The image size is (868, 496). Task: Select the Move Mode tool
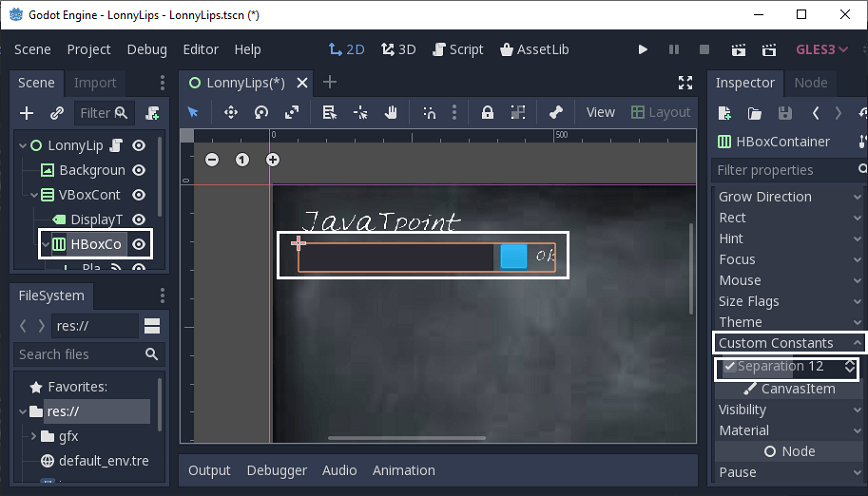pos(231,112)
